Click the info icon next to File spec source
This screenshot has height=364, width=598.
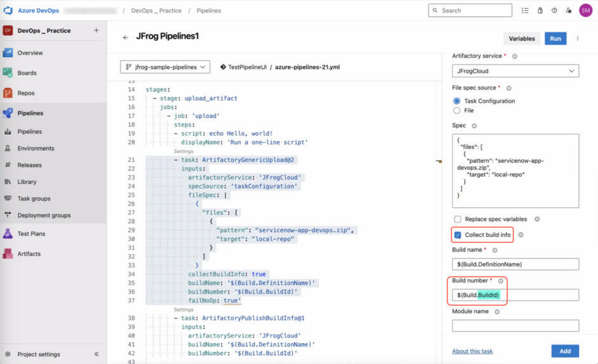(x=509, y=88)
